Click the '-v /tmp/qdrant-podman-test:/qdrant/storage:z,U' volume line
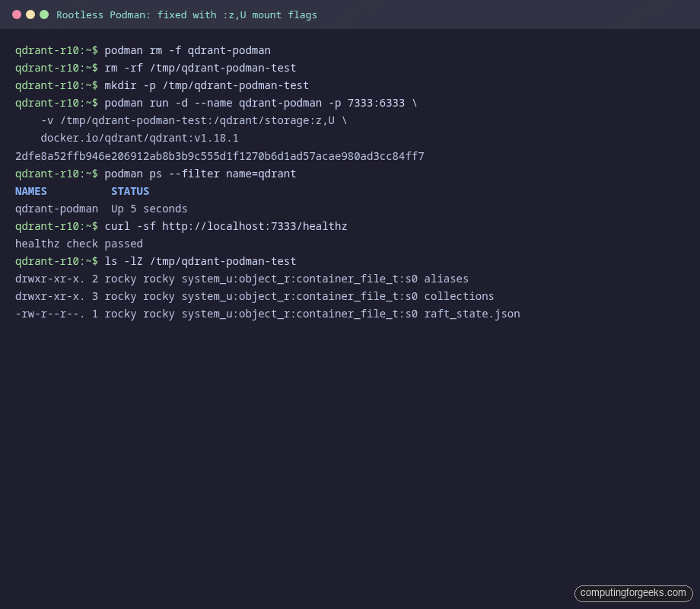Screen dimensions: 700x609 coord(194,120)
